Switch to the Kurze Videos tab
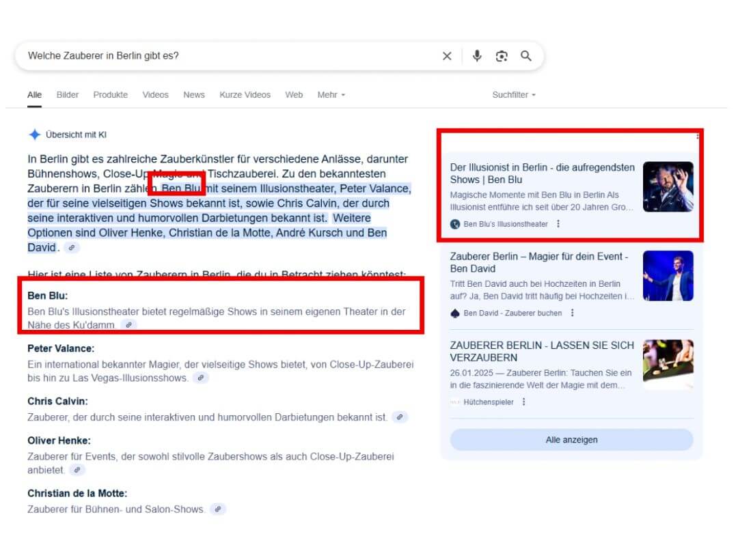The height and width of the screenshot is (560, 738). tap(245, 95)
